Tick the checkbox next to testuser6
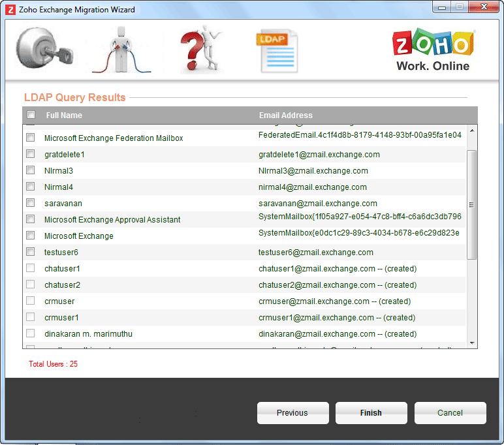 (x=30, y=252)
